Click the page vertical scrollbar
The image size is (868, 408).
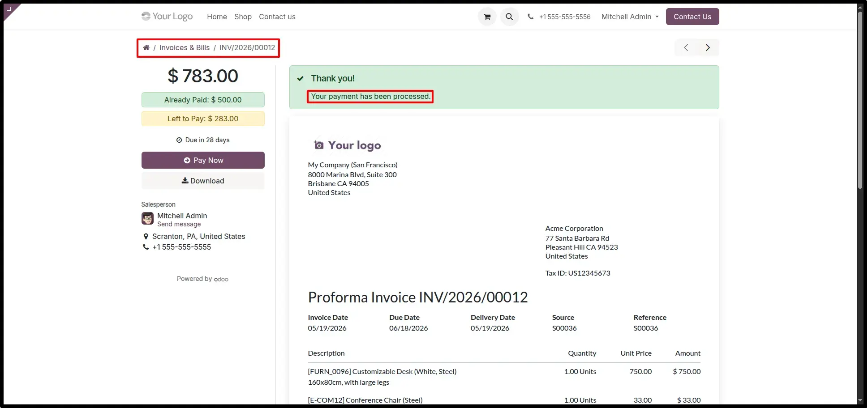[860, 100]
